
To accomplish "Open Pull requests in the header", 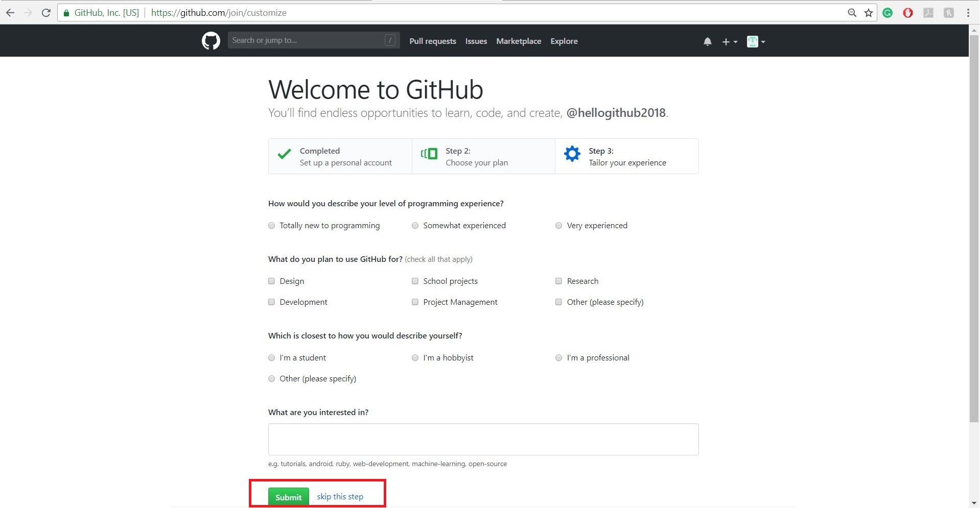I will (x=433, y=41).
